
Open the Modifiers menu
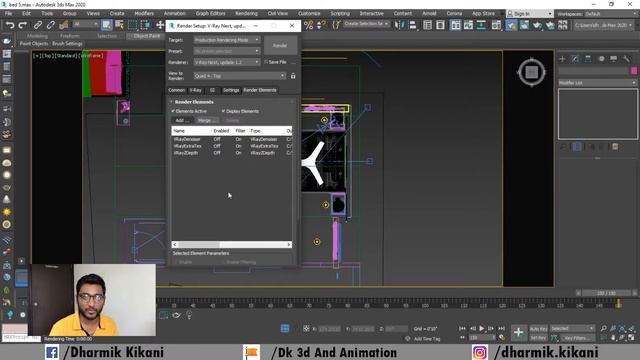point(144,13)
